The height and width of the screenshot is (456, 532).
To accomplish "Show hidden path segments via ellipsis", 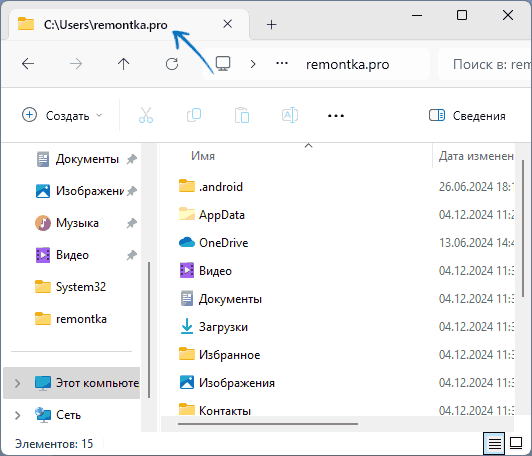I will [282, 63].
